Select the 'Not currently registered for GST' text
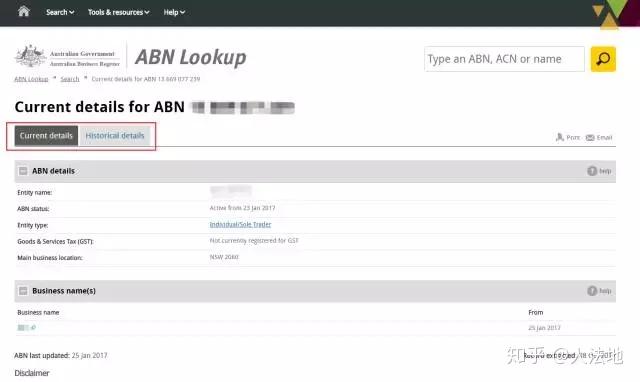The height and width of the screenshot is (382, 640). click(254, 241)
